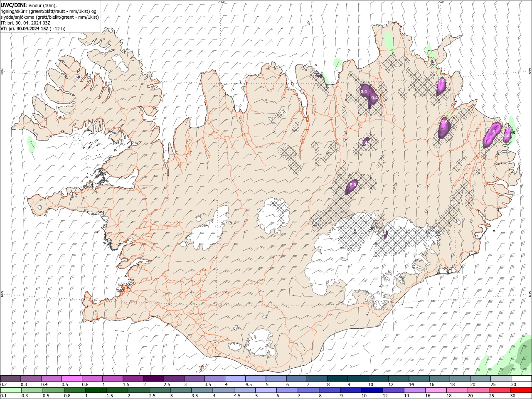Choose the deep blue 10 swatch in bottom legend
The width and height of the screenshot is (532, 399).
tap(372, 390)
